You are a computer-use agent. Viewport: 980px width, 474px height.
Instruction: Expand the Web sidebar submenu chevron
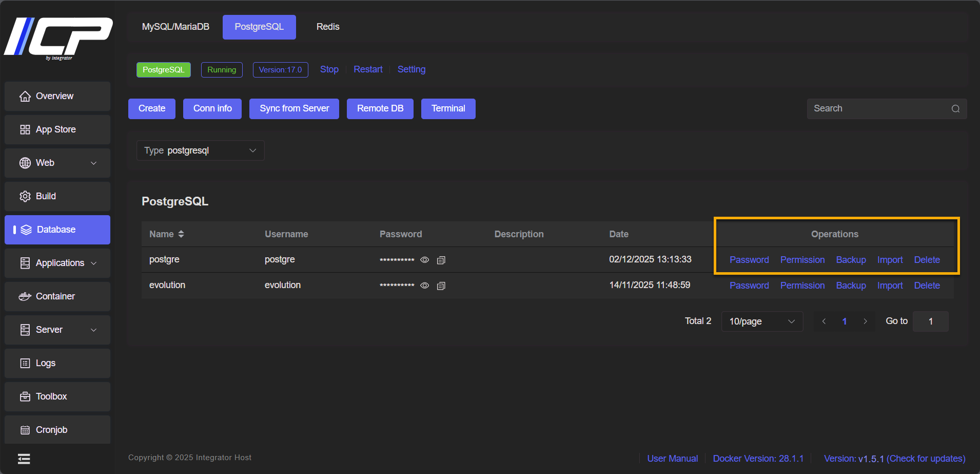93,163
